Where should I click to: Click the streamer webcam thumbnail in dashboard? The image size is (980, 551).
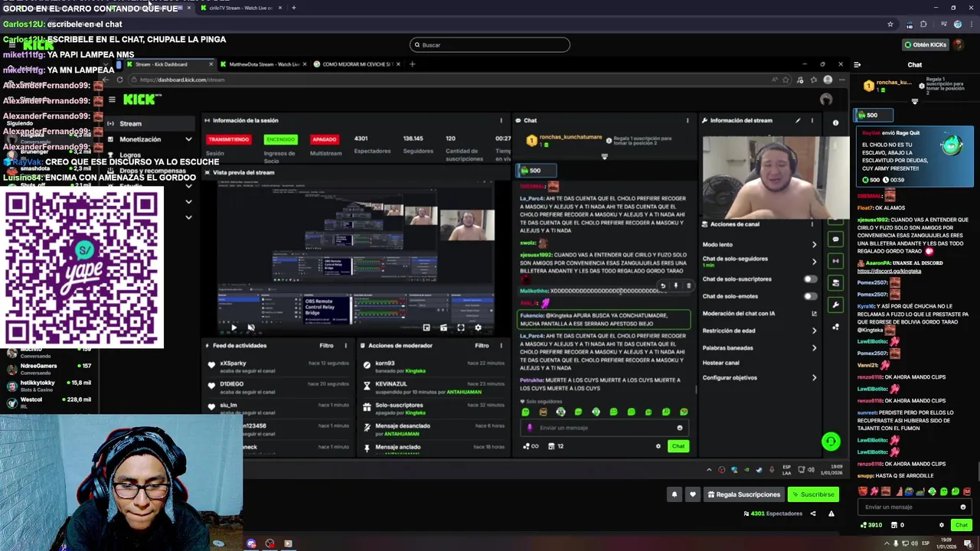pos(776,177)
